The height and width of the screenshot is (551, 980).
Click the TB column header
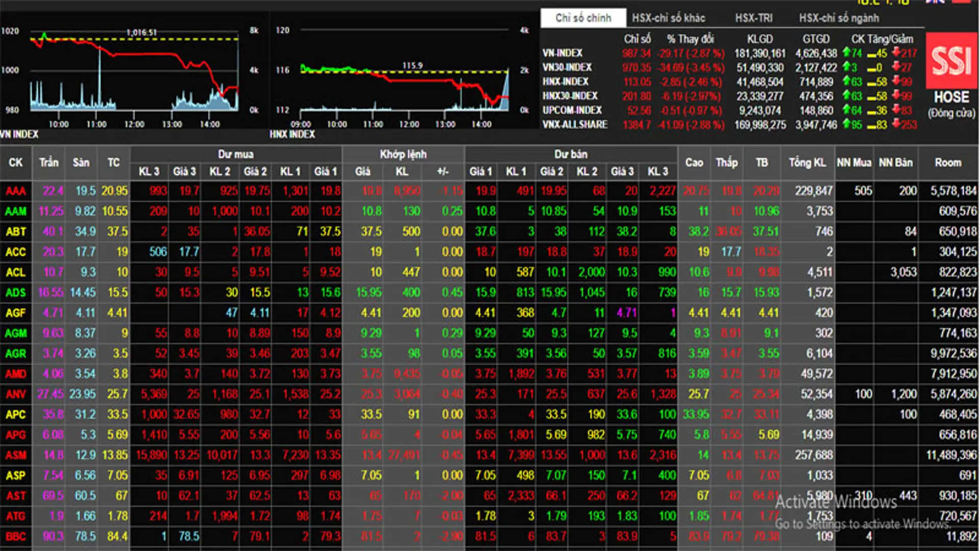pos(762,163)
